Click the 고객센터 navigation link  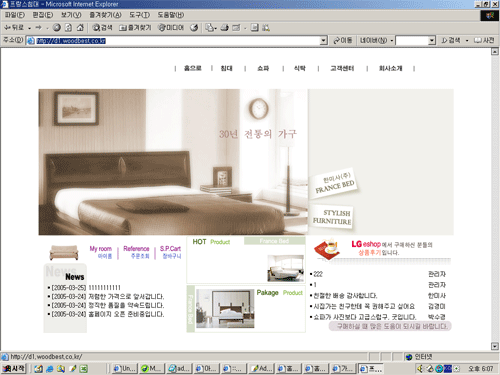pyautogui.click(x=342, y=68)
